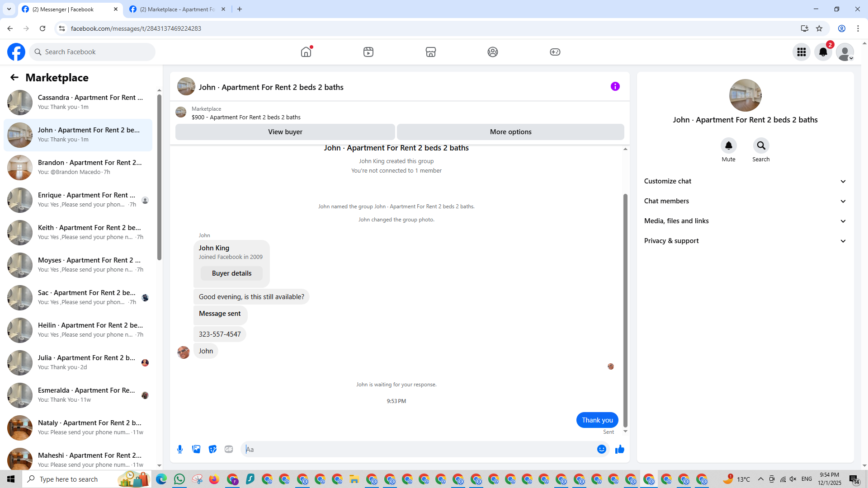Open the account profile menu
The image size is (868, 488).
click(845, 52)
